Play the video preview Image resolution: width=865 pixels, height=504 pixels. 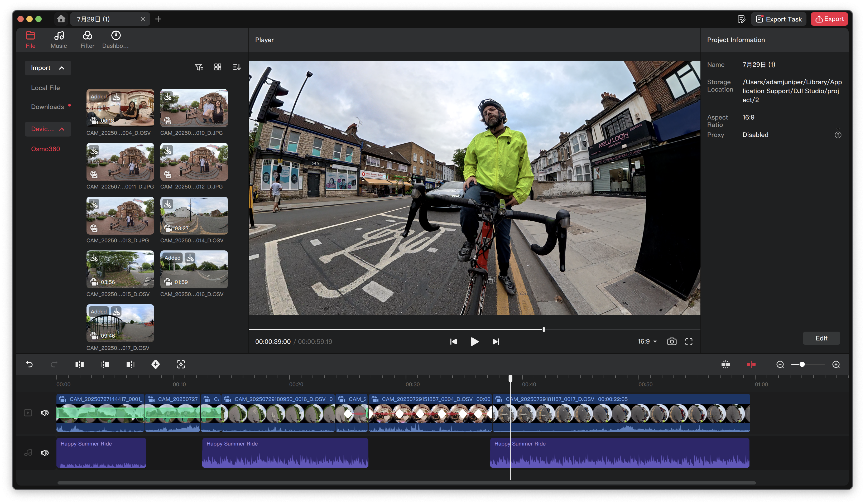[x=474, y=341]
